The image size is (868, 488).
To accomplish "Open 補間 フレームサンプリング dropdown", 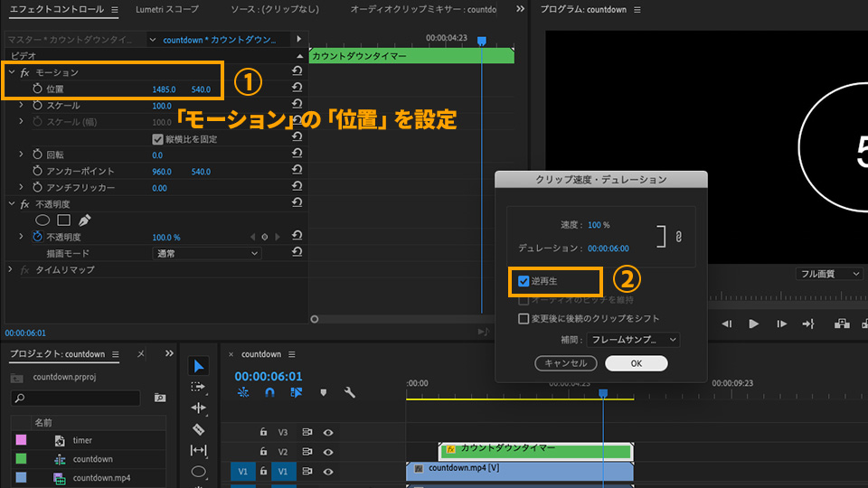I will 633,340.
